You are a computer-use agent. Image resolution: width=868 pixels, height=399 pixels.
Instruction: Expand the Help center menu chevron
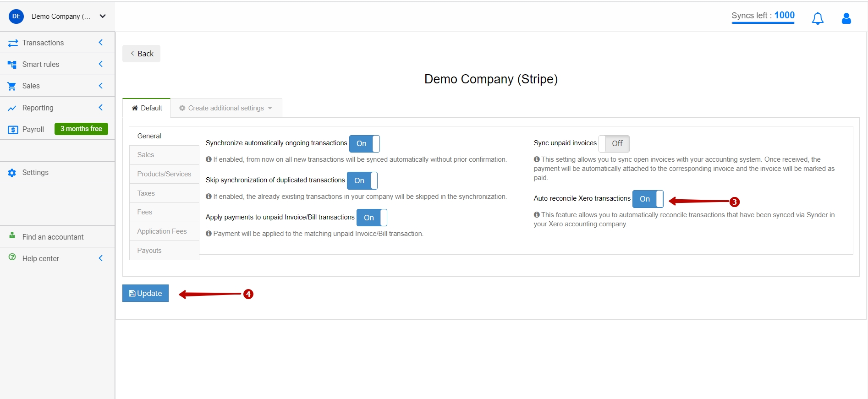click(101, 258)
